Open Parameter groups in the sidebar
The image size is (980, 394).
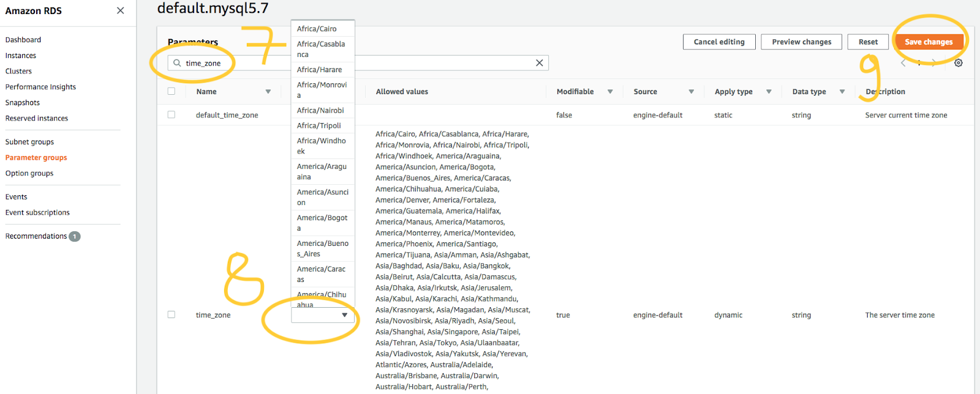coord(36,158)
